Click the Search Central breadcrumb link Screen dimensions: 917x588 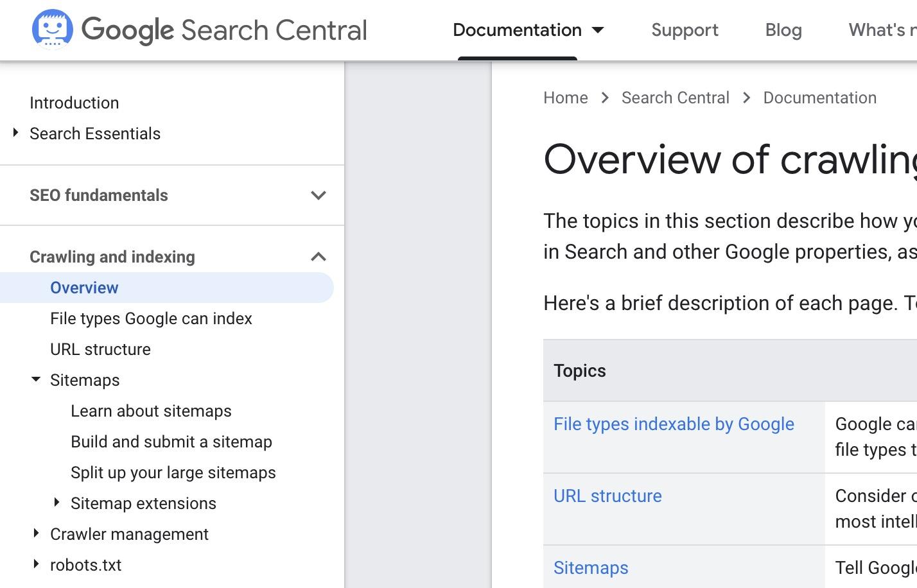[675, 98]
